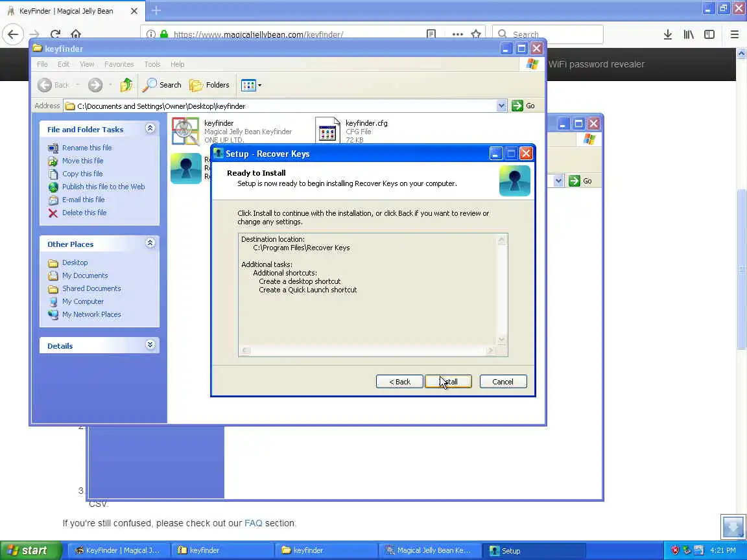Select the keyfinder.cfg file icon
Image resolution: width=747 pixels, height=560 pixels.
pyautogui.click(x=327, y=130)
